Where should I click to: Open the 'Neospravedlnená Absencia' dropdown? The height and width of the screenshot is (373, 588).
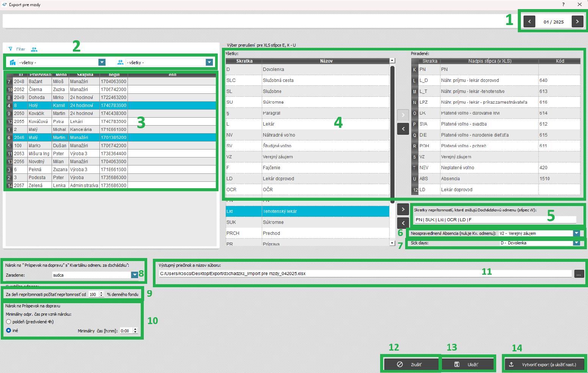pyautogui.click(x=577, y=233)
